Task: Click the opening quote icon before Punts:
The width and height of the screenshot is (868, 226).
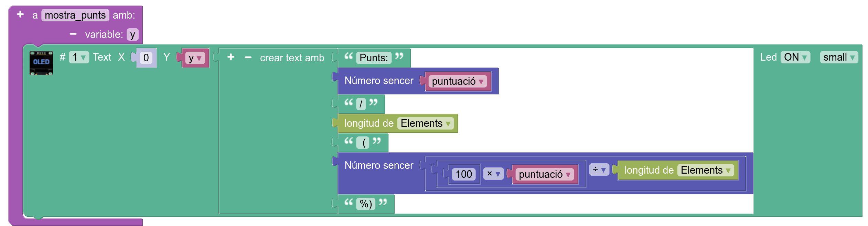Action: pyautogui.click(x=349, y=56)
